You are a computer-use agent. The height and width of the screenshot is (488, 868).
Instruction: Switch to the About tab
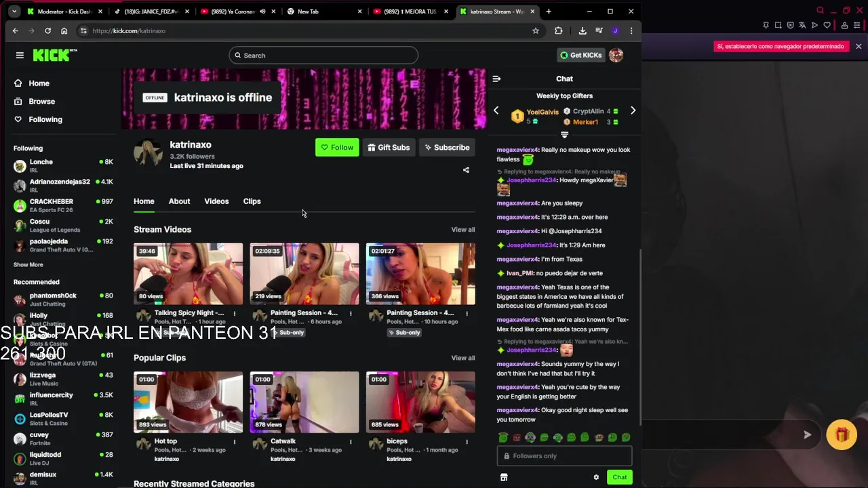pyautogui.click(x=179, y=201)
